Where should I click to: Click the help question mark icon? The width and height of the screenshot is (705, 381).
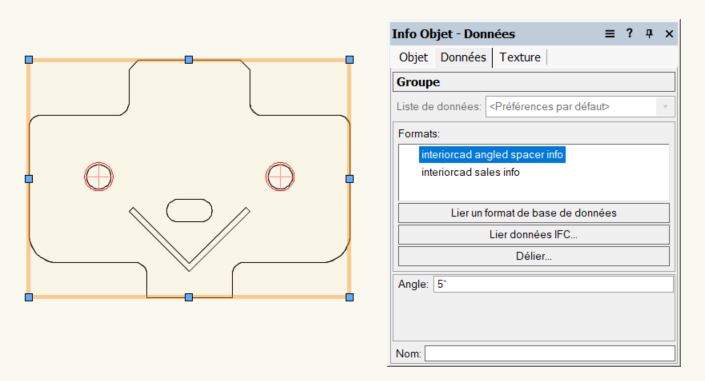(x=629, y=33)
